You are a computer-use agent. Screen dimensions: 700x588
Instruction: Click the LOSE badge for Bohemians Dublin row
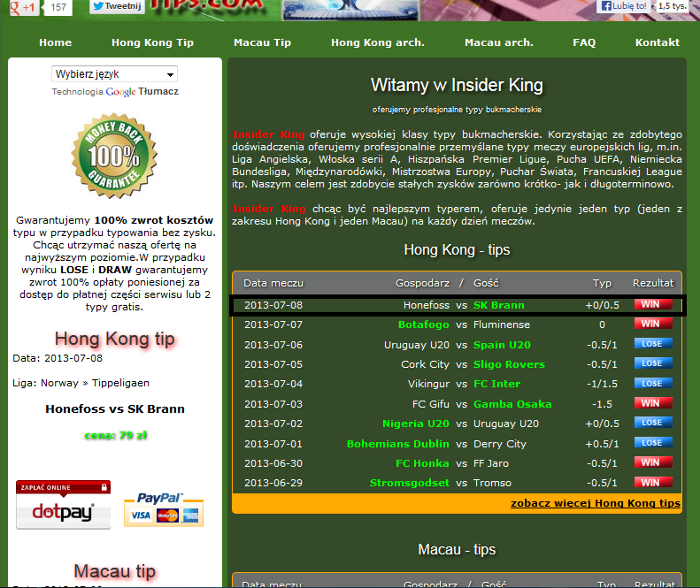coord(653,443)
